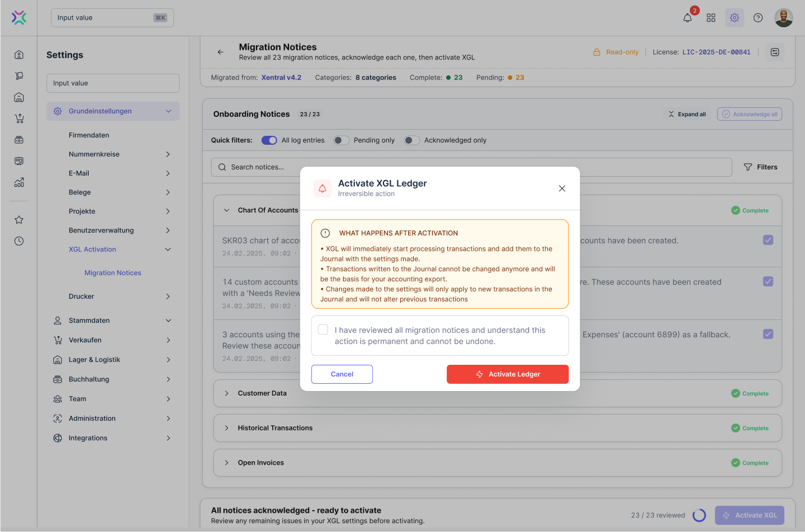Viewport: 805px width, 532px height.
Task: Enable the Pending only filter
Action: (x=341, y=140)
